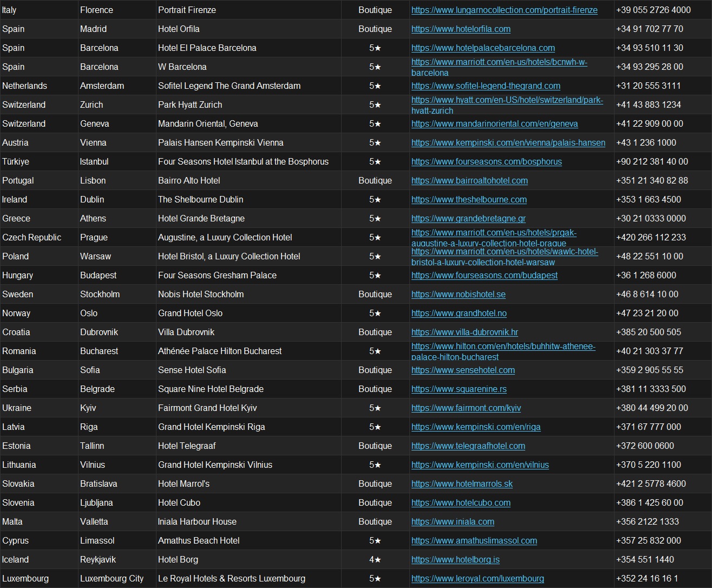
Task: Open the Park Hyatt Zurich link
Action: [507, 105]
